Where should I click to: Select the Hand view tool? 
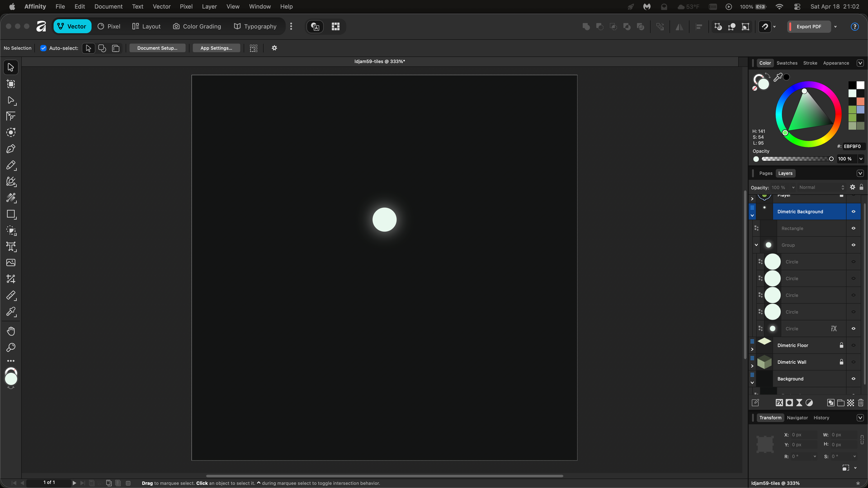point(11,331)
